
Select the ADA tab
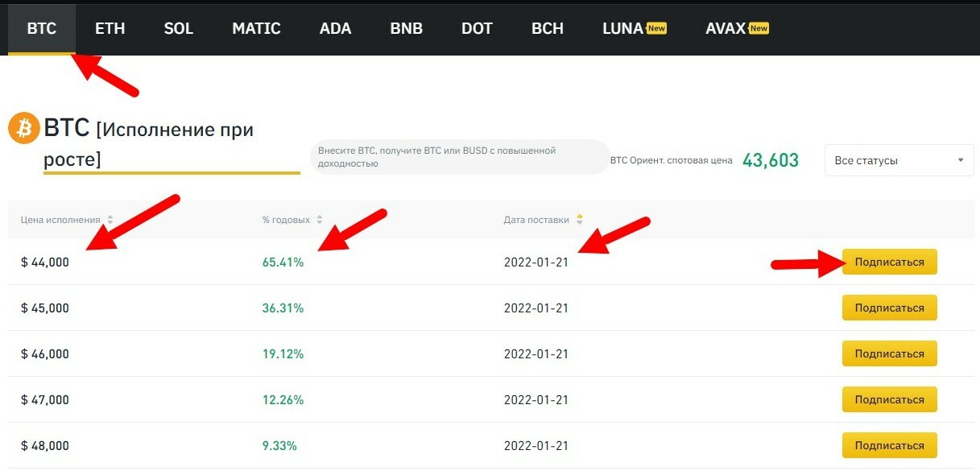[335, 28]
